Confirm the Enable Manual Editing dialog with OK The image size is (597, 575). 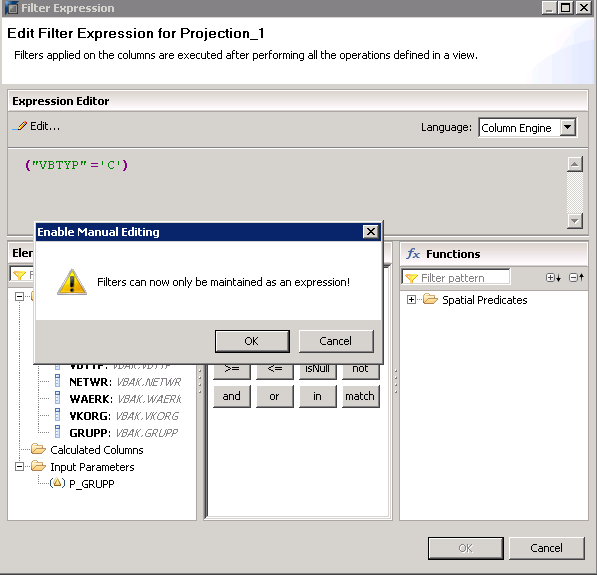pyautogui.click(x=252, y=341)
